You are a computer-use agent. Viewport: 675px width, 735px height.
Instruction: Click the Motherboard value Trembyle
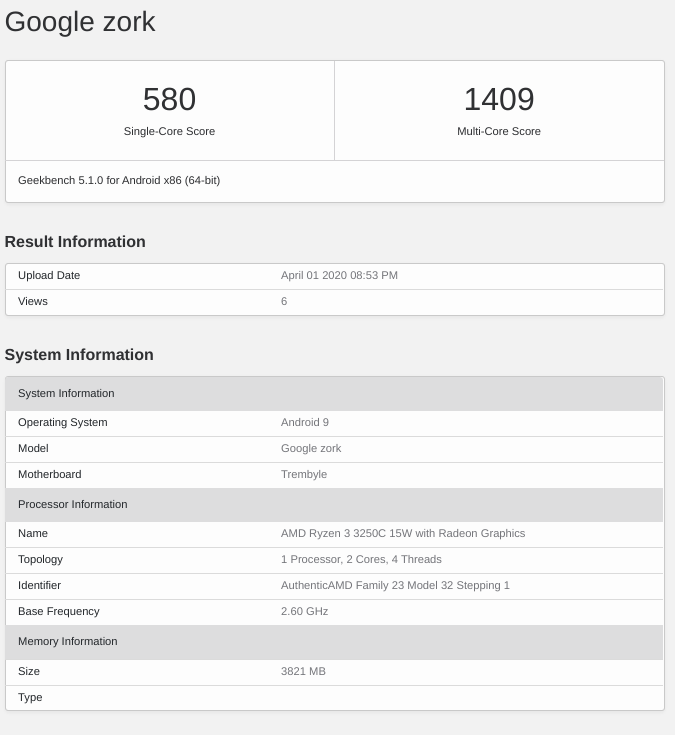click(x=304, y=474)
